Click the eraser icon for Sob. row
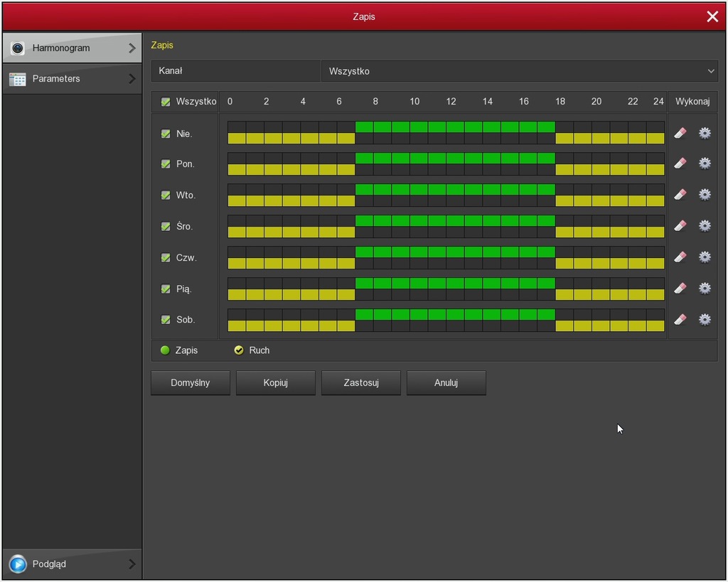728x582 pixels. click(680, 319)
